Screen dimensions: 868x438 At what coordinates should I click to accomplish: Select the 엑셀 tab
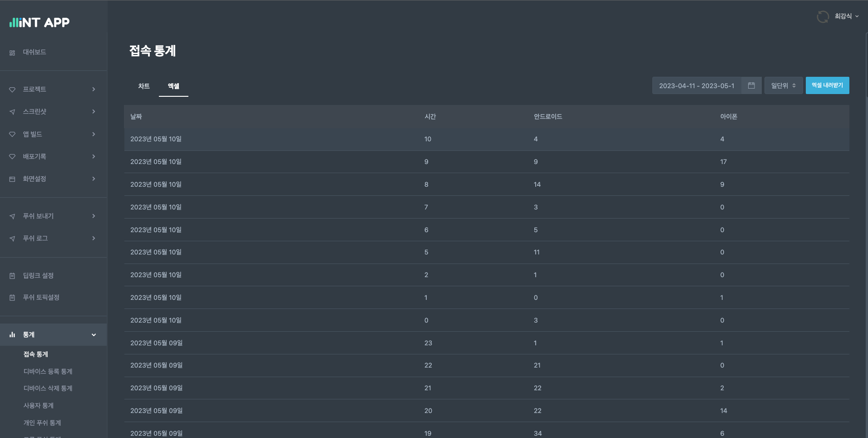(173, 86)
